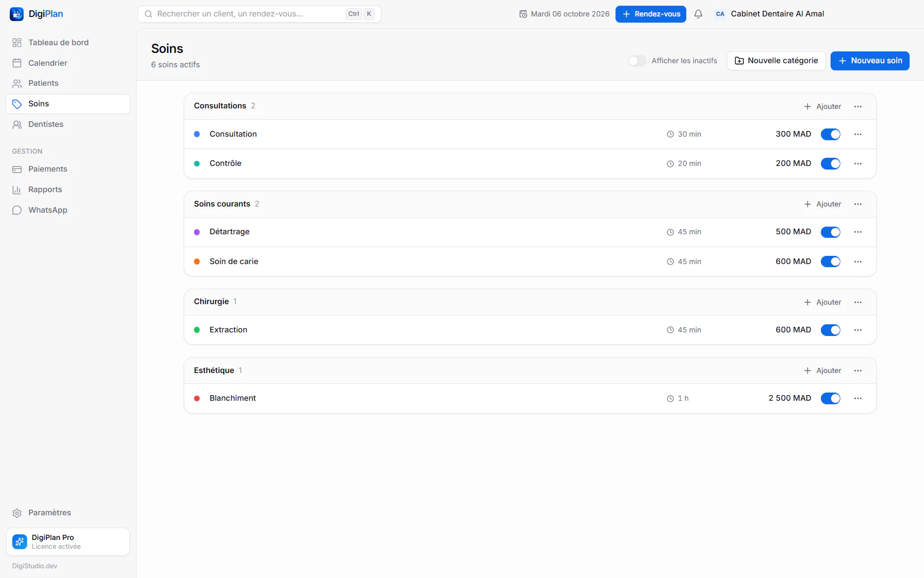Screen dimensions: 924x578
Task: Open options menu for Contrôle row
Action: [x=858, y=163]
